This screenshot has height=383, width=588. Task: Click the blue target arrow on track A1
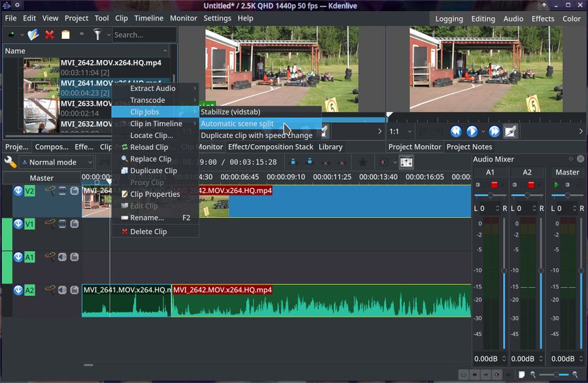[18, 257]
